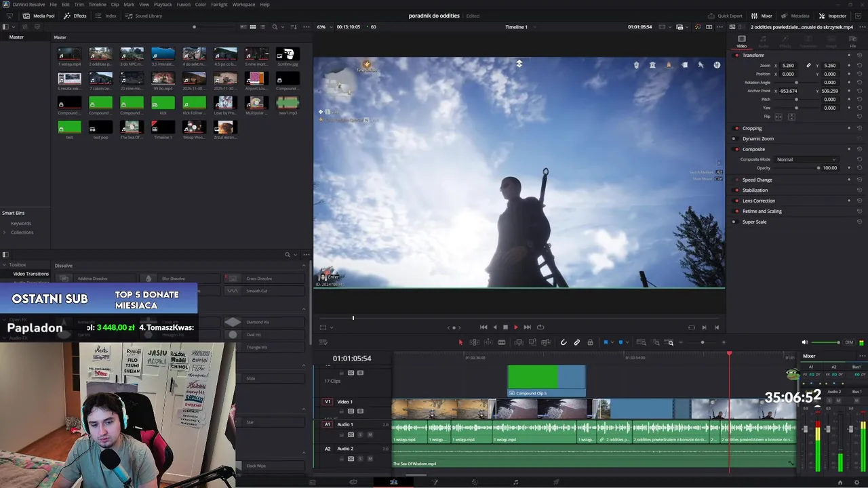Toggle the Effects panel button
This screenshot has width=868, height=488.
pyautogui.click(x=75, y=16)
